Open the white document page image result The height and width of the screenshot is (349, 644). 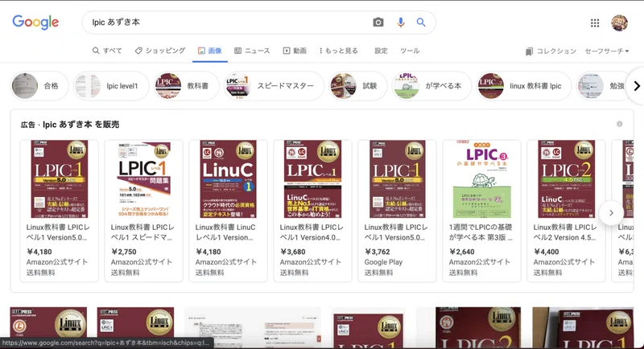coord(253,327)
